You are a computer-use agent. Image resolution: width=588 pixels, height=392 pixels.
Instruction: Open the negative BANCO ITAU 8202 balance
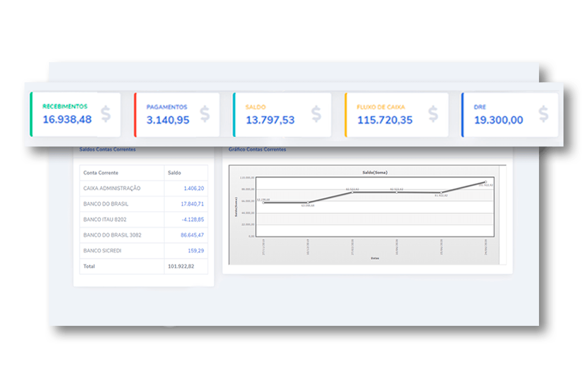click(x=192, y=220)
